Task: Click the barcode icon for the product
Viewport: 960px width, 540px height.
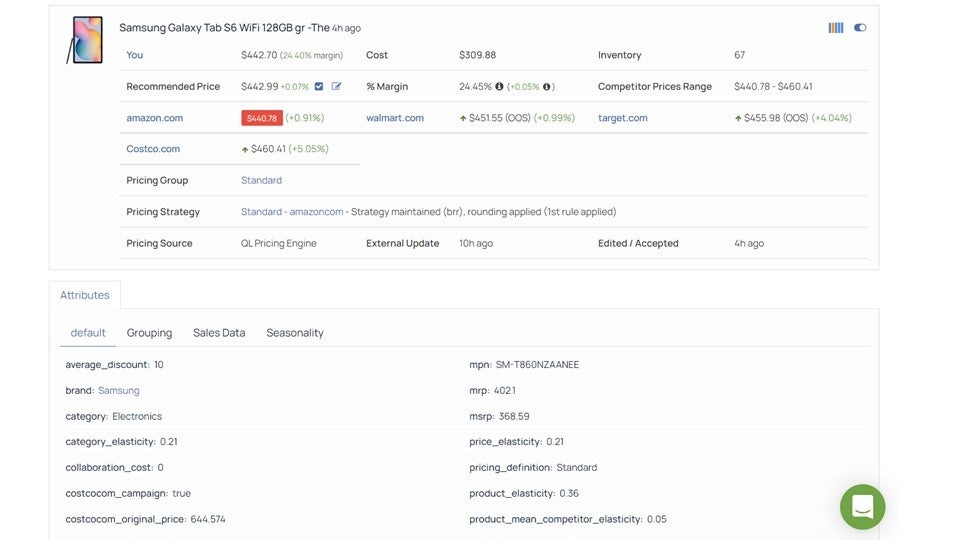Action: [x=835, y=28]
